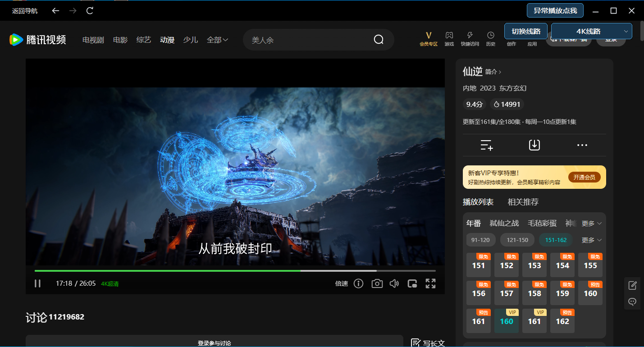The image size is (644, 347).
Task: Click the download icon in the 仙逆 panel
Action: [534, 145]
